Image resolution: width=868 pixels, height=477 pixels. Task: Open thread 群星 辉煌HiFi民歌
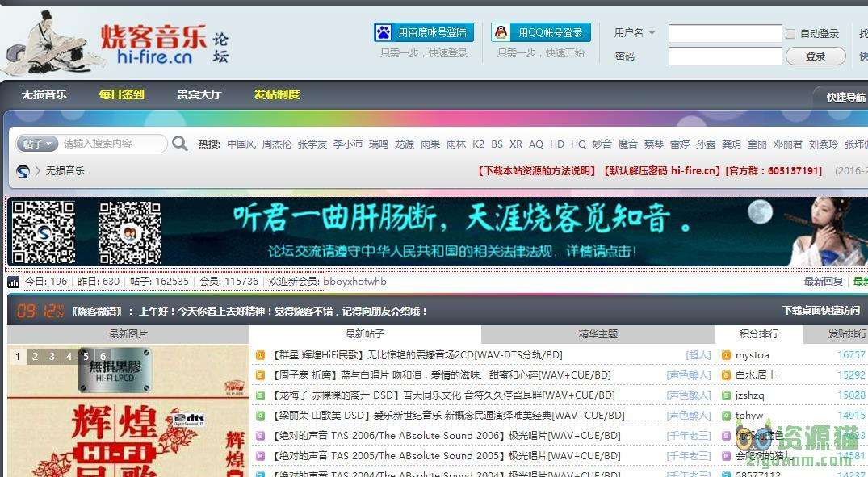417,355
